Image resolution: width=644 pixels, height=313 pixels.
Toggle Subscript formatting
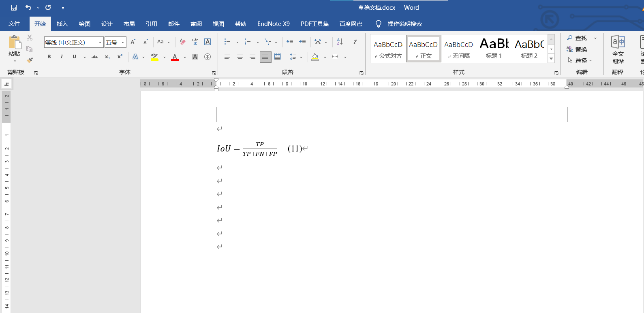click(107, 57)
